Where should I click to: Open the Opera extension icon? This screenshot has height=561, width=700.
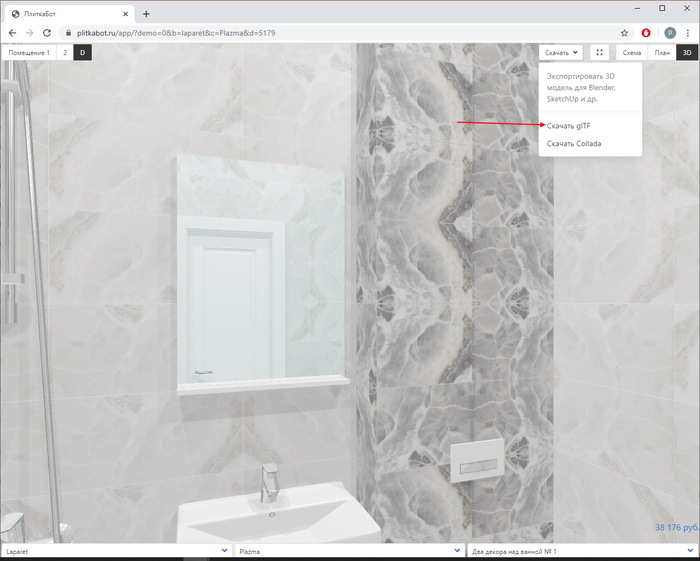(x=647, y=33)
